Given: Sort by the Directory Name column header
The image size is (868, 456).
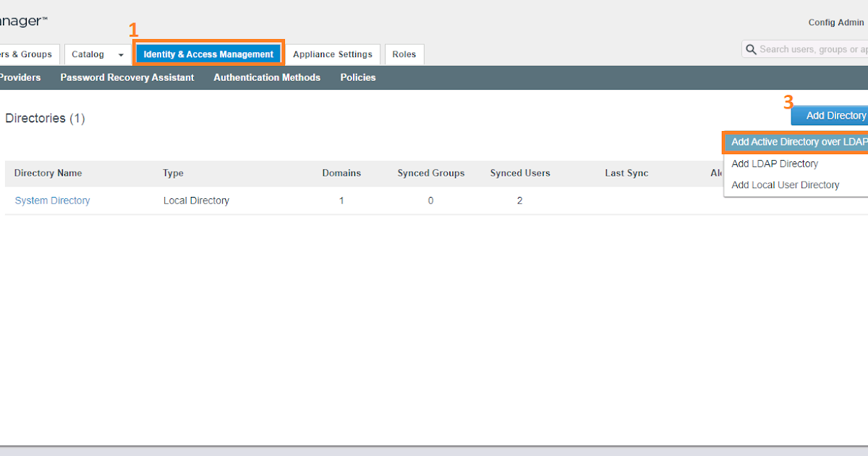Looking at the screenshot, I should tap(48, 173).
